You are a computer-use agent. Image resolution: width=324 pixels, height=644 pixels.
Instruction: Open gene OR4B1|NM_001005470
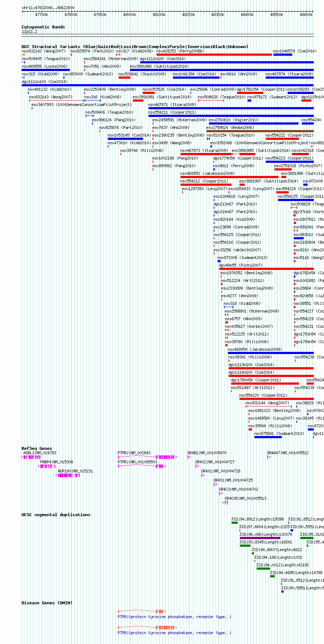point(207,453)
